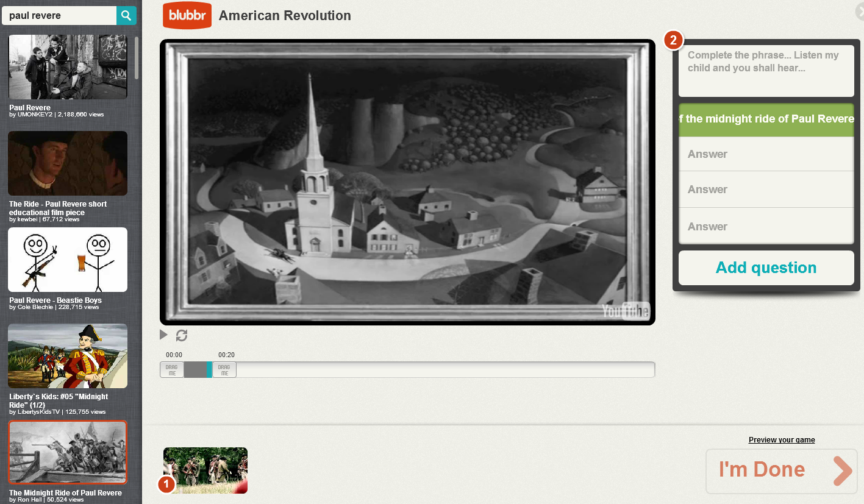Click the Add question button
864x504 pixels.
pos(766,268)
